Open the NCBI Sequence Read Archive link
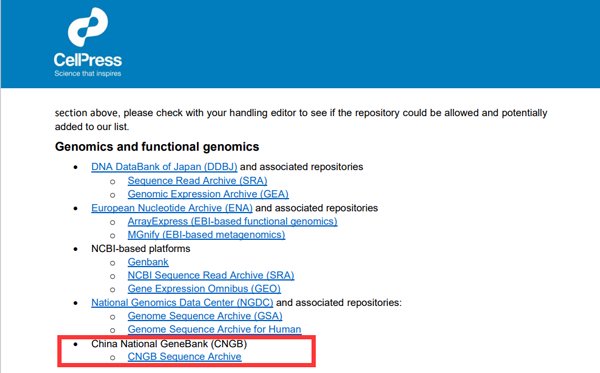 pyautogui.click(x=211, y=275)
